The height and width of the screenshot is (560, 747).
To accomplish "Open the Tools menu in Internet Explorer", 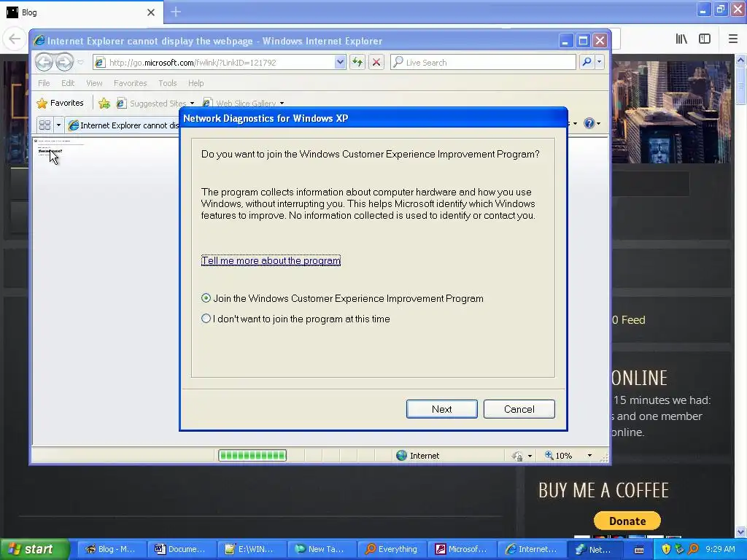I will point(167,83).
